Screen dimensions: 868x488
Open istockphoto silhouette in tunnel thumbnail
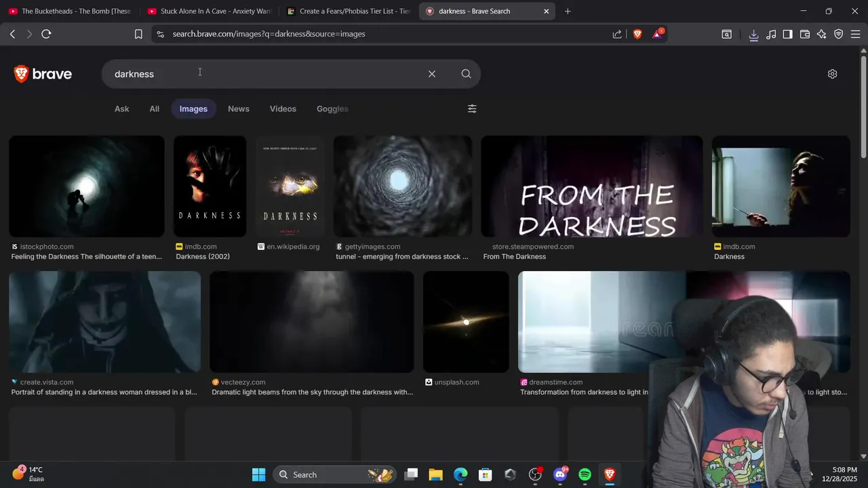click(87, 186)
